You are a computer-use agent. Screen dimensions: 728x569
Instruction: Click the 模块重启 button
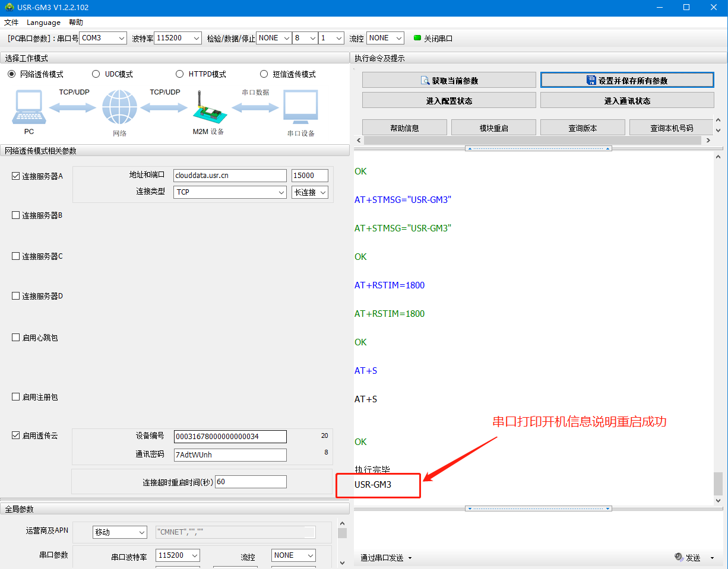493,128
